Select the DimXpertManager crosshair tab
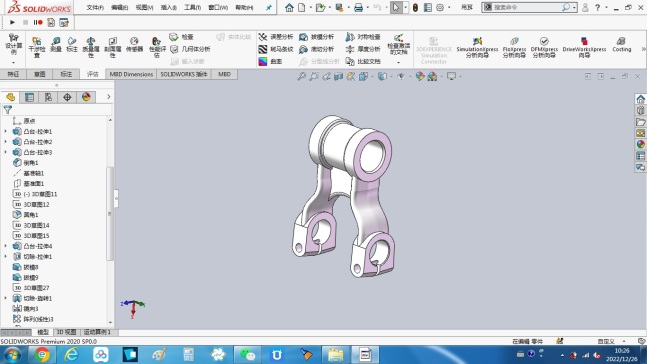The width and height of the screenshot is (647, 364). point(67,97)
